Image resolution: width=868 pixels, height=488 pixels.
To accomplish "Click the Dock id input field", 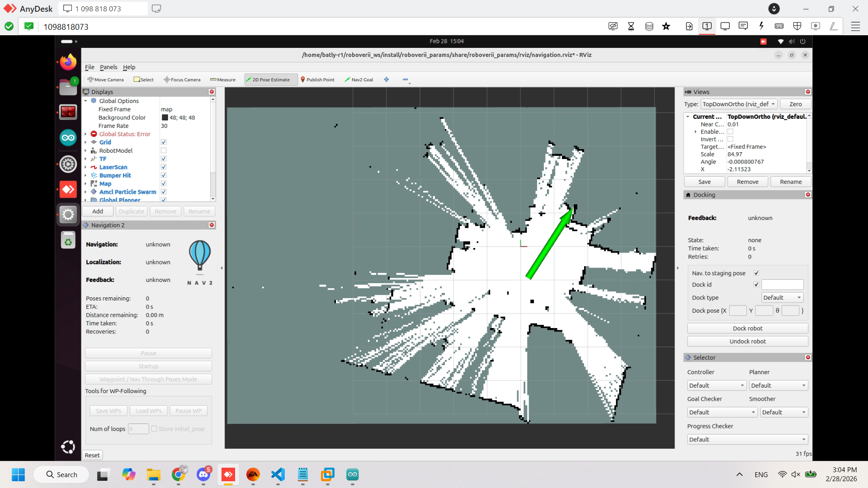I will 782,285.
